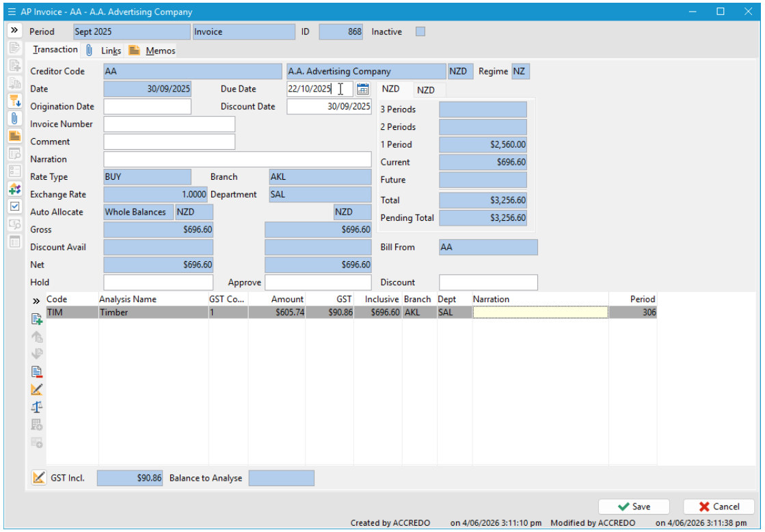Click the greyed table plus icon in grid toolbar

[x=37, y=442]
